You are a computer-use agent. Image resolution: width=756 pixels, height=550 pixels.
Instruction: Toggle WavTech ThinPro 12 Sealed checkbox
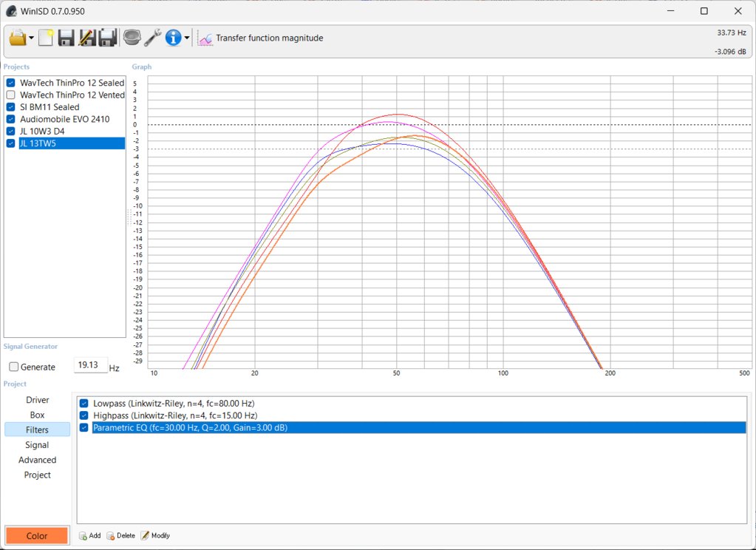[10, 83]
